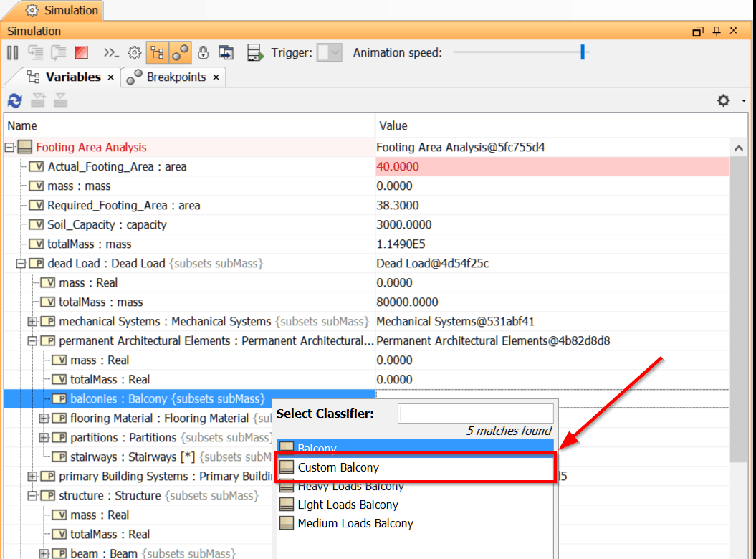Collapse the Footing Area Analysis node
This screenshot has width=756, height=559.
click(x=9, y=148)
